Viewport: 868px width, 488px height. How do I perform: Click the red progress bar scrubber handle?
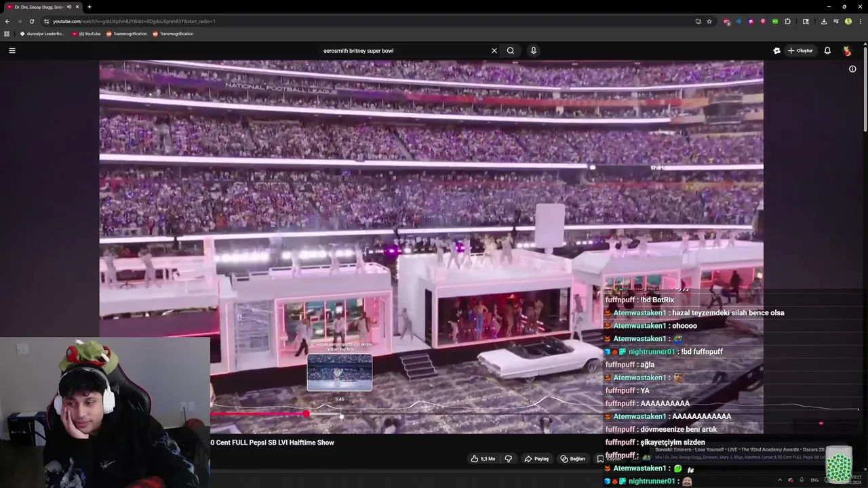pos(307,413)
